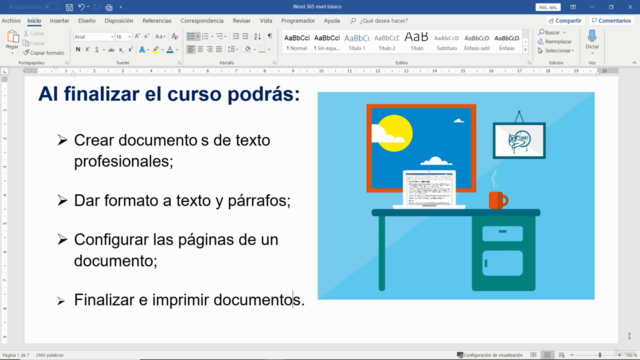Decrease font size with the A-down icon

pyautogui.click(x=147, y=36)
